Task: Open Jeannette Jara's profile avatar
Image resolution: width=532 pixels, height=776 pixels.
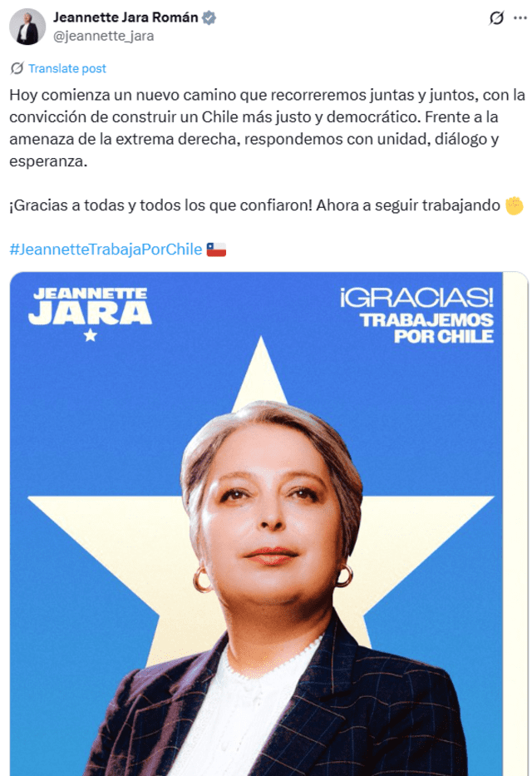Action: [x=27, y=27]
